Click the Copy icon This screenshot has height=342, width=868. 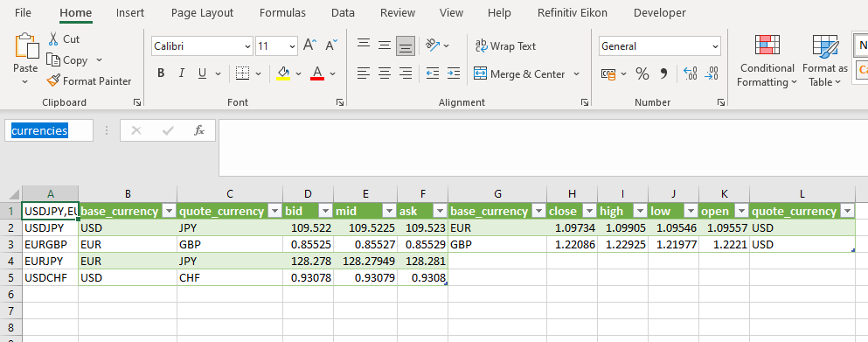coord(53,59)
